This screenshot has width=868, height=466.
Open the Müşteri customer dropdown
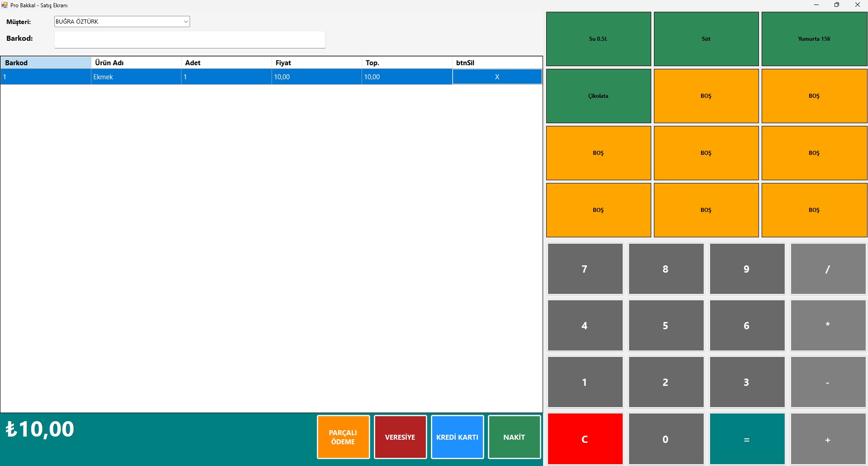(x=122, y=22)
